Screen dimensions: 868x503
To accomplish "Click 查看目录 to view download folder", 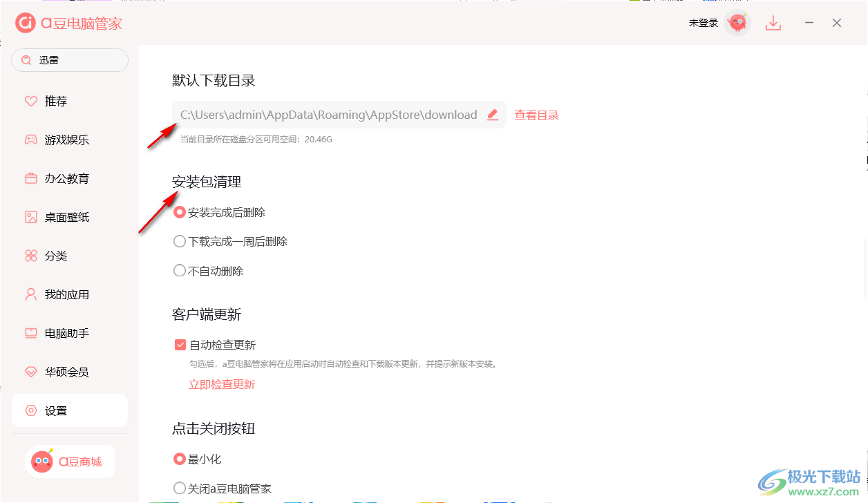I will tap(536, 115).
